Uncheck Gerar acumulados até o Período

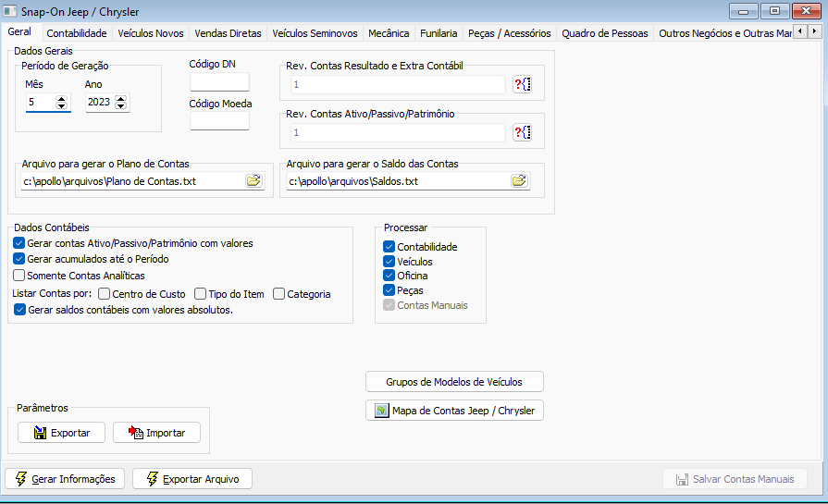pos(19,259)
